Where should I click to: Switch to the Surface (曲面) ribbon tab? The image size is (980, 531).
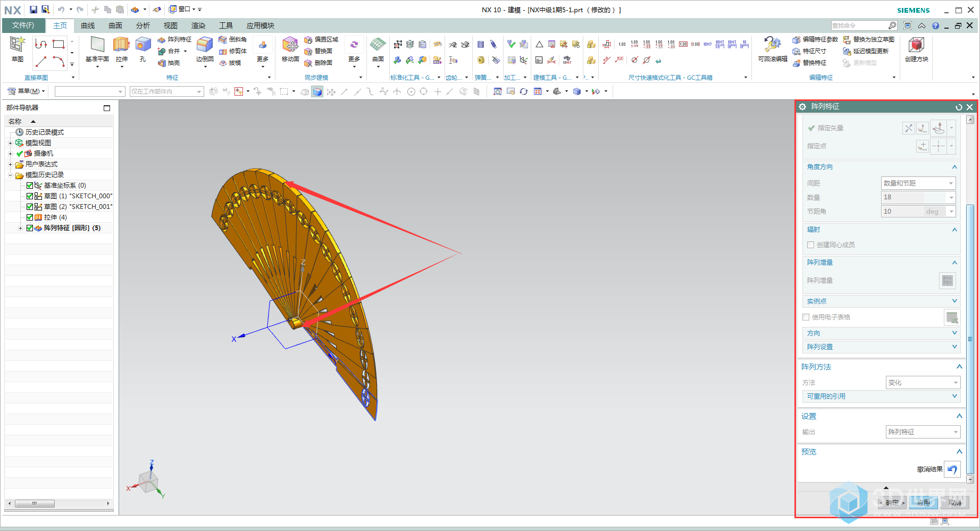tap(115, 26)
